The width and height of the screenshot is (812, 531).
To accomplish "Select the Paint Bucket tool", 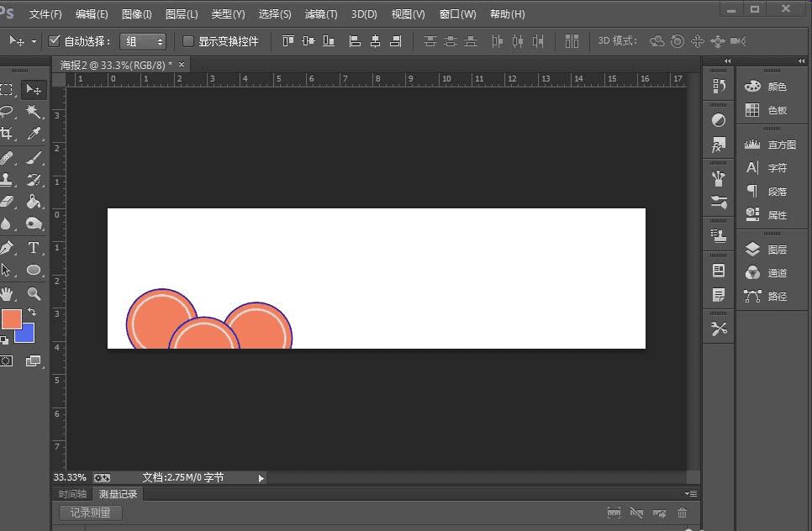I will (x=34, y=202).
